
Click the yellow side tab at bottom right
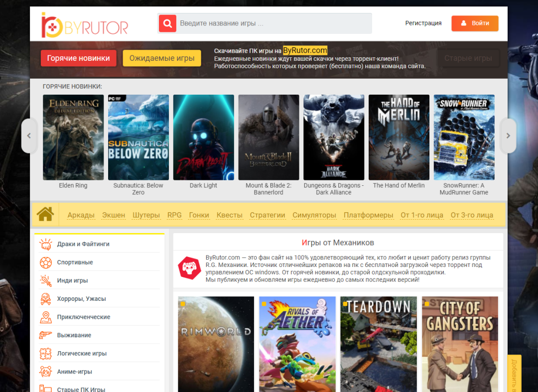click(514, 374)
